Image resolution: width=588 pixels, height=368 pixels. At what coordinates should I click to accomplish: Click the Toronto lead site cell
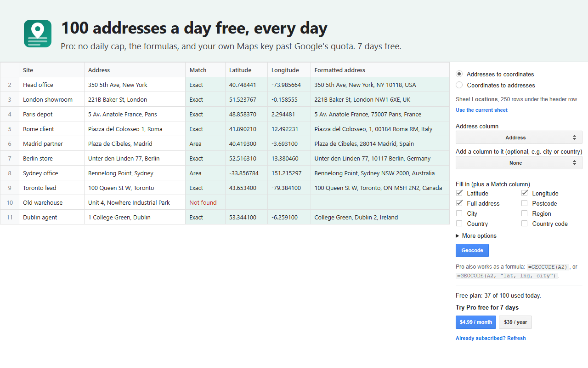pos(51,188)
